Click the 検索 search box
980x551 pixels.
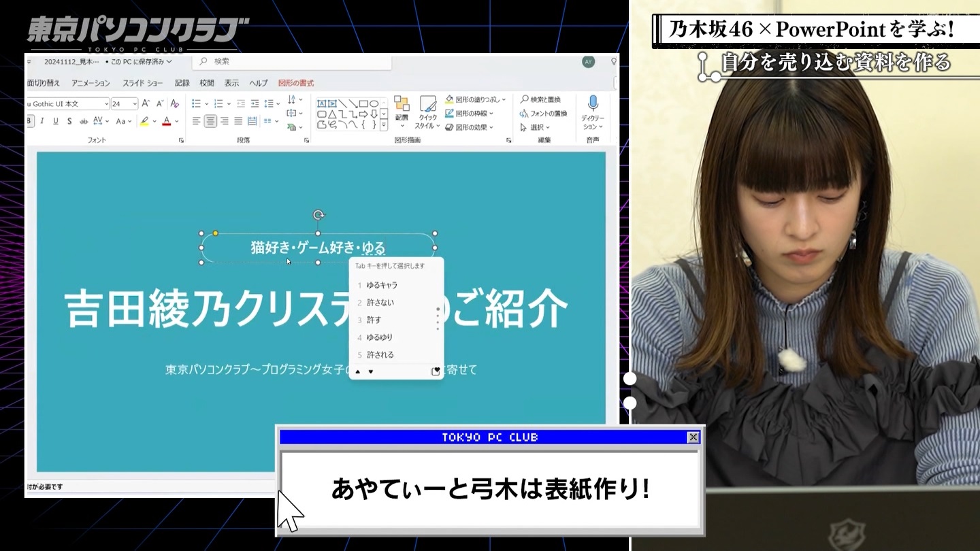(292, 61)
